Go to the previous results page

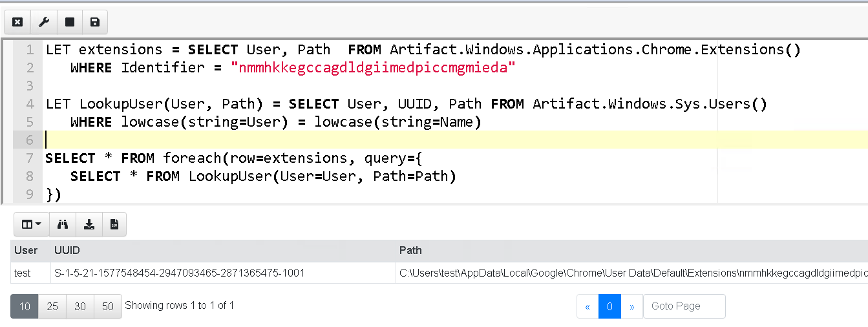click(x=587, y=306)
